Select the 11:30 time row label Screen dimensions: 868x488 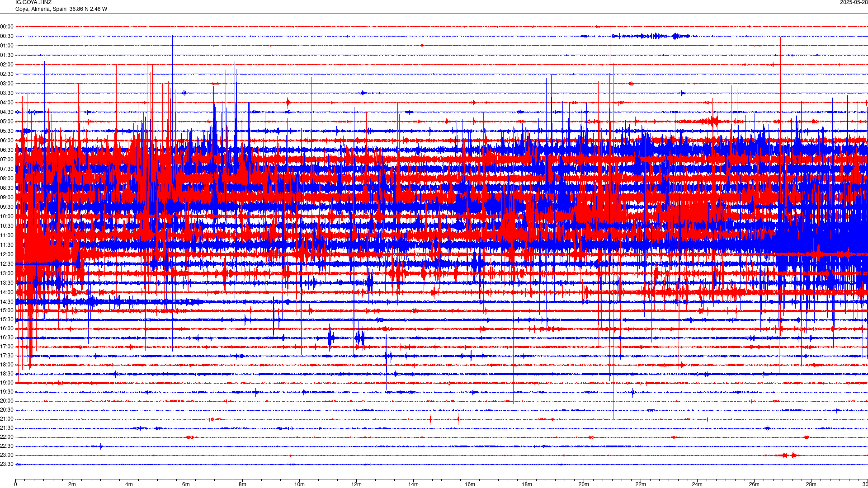click(7, 245)
